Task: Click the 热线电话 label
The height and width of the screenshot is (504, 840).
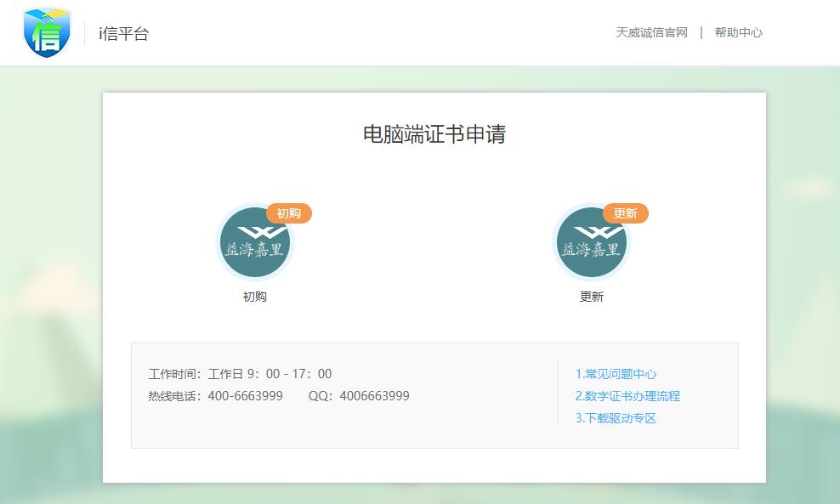Action: 174,396
